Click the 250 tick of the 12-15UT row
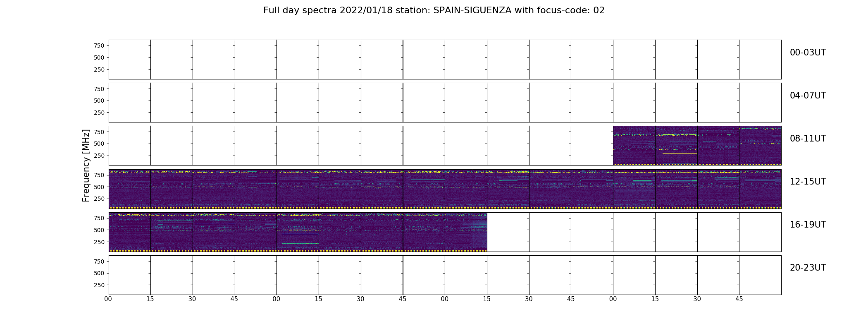 point(99,199)
